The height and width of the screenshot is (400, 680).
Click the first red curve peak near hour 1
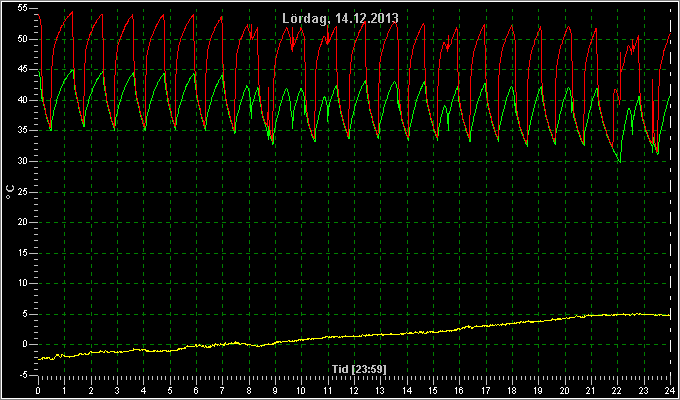click(72, 12)
